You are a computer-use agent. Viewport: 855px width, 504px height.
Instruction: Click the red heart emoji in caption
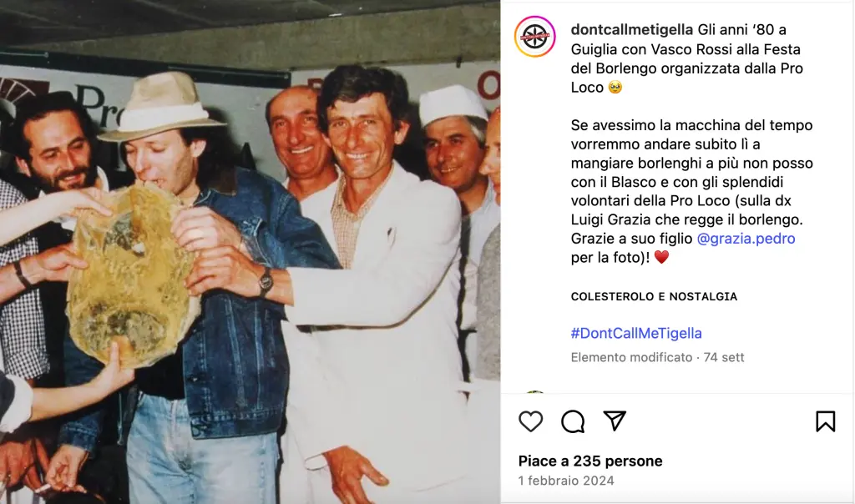coord(661,257)
